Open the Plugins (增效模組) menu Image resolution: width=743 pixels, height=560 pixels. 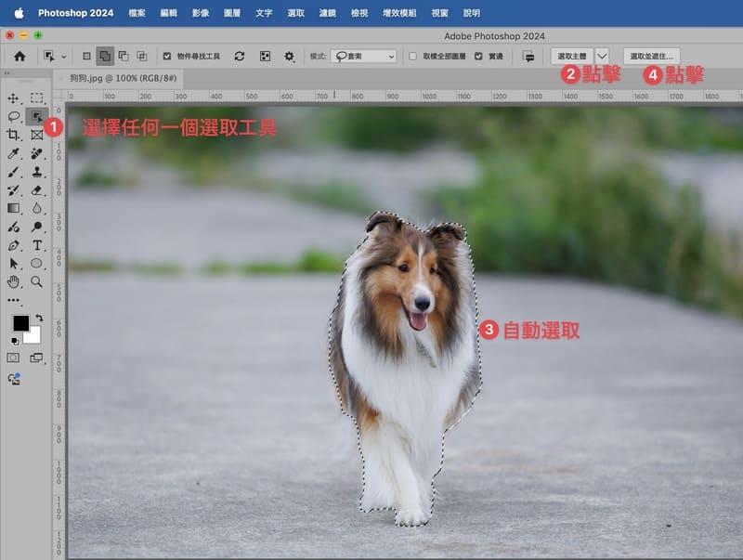click(399, 13)
